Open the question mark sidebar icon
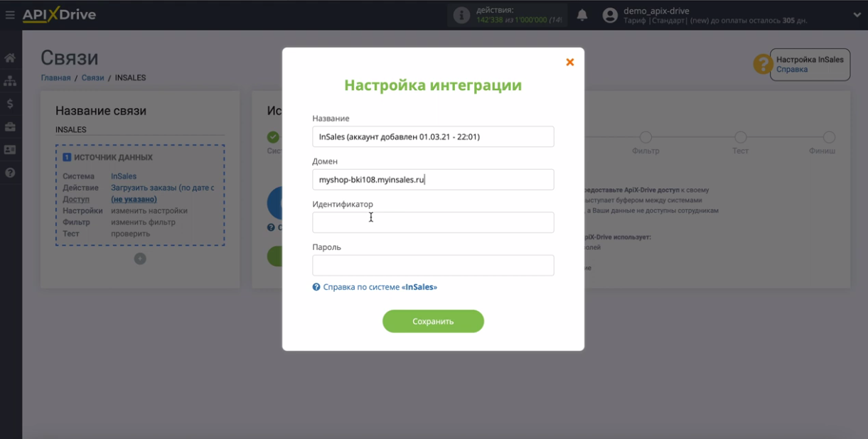 pos(10,173)
